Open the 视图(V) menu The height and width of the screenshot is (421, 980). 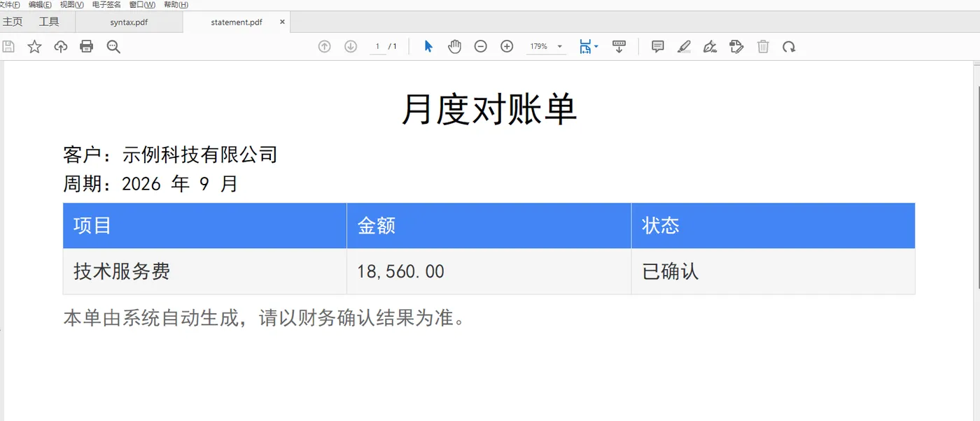tap(72, 4)
